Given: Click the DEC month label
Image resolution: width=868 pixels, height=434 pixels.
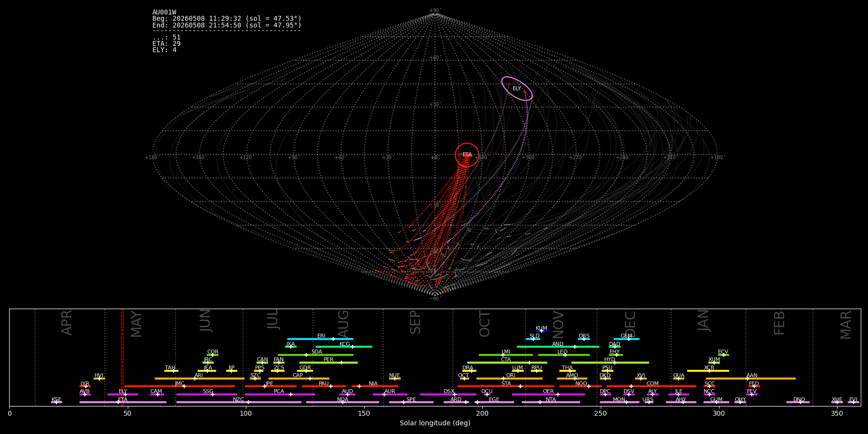Looking at the screenshot, I should (x=630, y=324).
